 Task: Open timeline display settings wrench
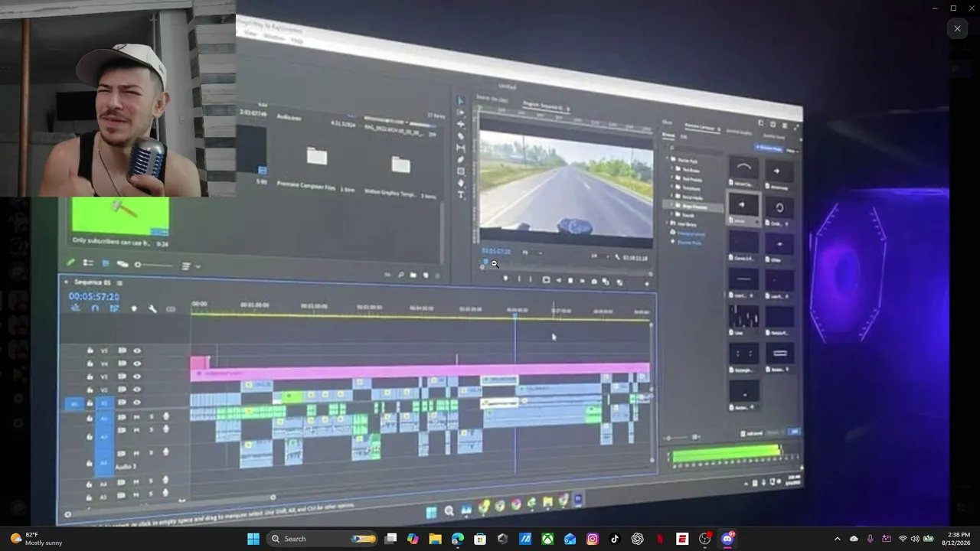(152, 308)
